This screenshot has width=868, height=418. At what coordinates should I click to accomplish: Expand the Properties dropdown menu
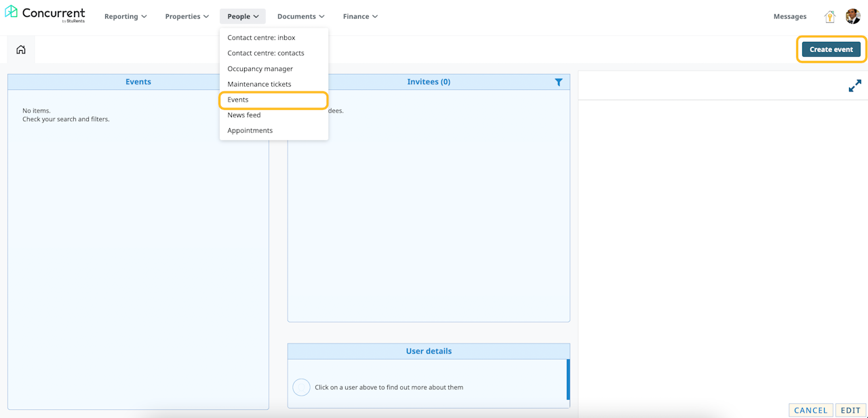pos(187,16)
